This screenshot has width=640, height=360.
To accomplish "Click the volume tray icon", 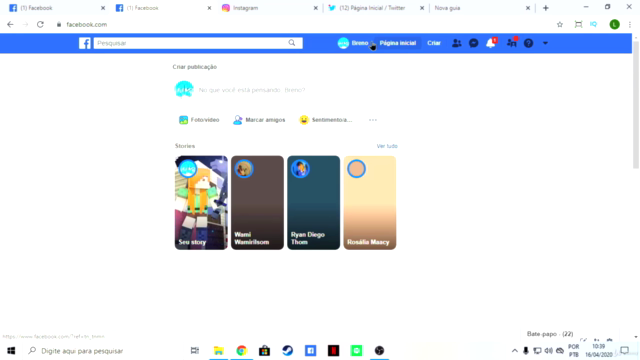I will (549, 351).
